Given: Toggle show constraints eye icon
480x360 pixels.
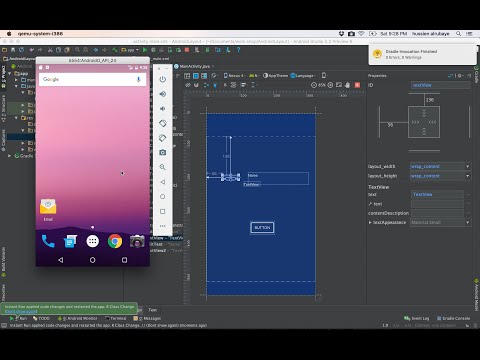Looking at the screenshot, I should point(188,85).
